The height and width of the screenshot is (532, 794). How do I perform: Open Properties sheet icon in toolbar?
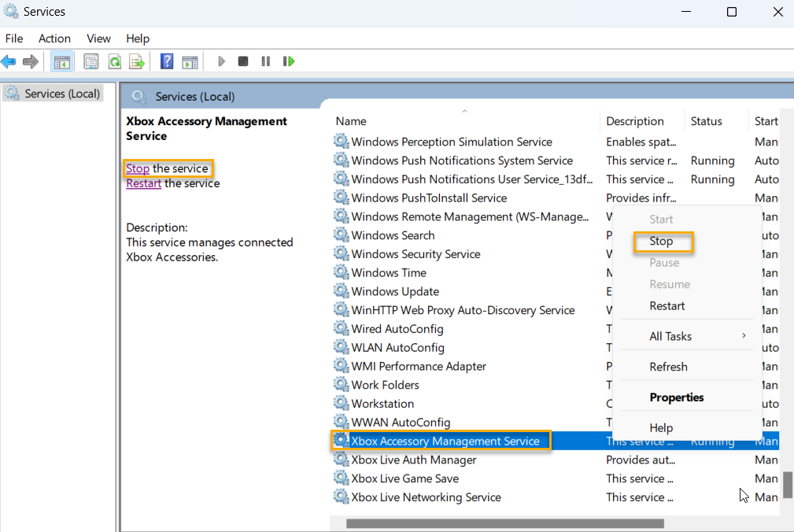tap(91, 61)
